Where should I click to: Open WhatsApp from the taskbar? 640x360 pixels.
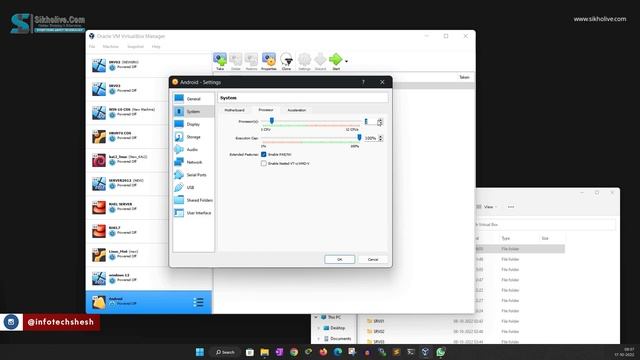click(440, 352)
